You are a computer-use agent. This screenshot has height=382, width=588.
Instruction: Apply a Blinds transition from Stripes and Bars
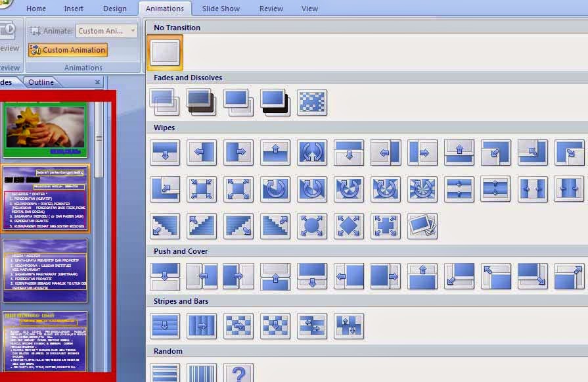point(165,326)
